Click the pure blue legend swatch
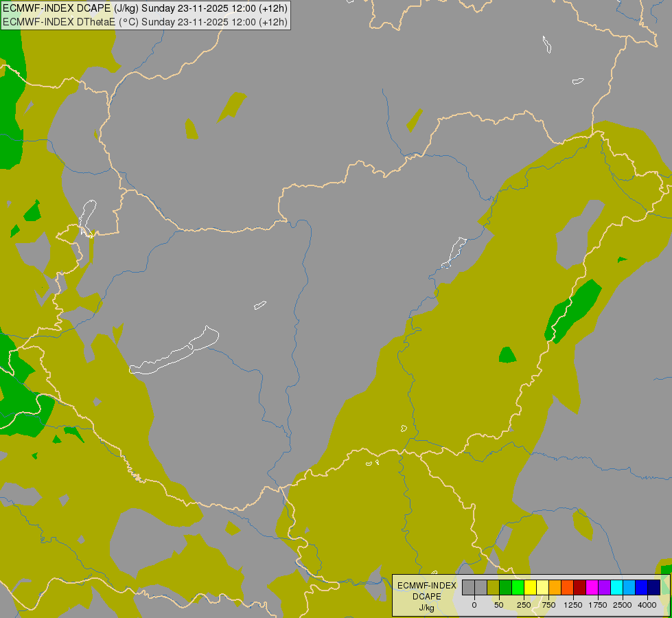 642,587
